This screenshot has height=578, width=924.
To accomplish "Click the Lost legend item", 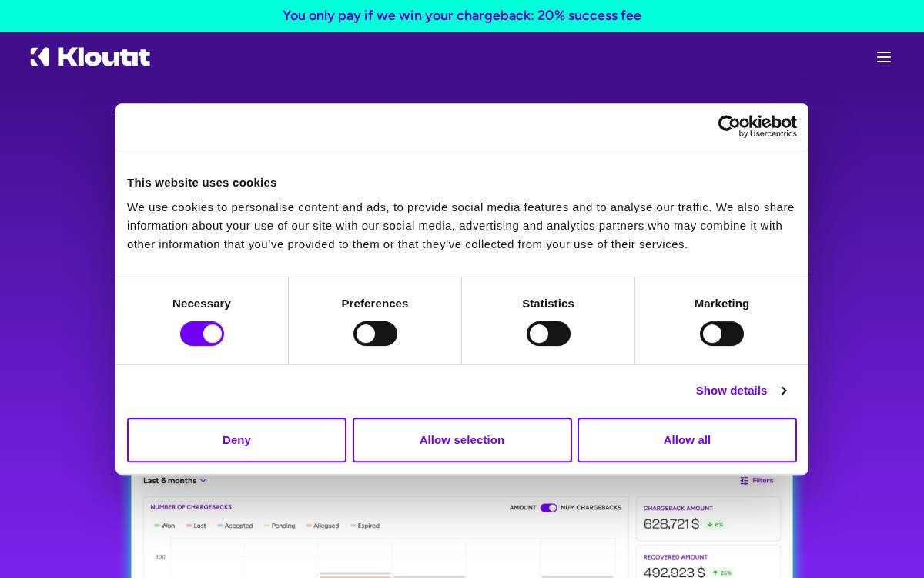I will click(196, 526).
